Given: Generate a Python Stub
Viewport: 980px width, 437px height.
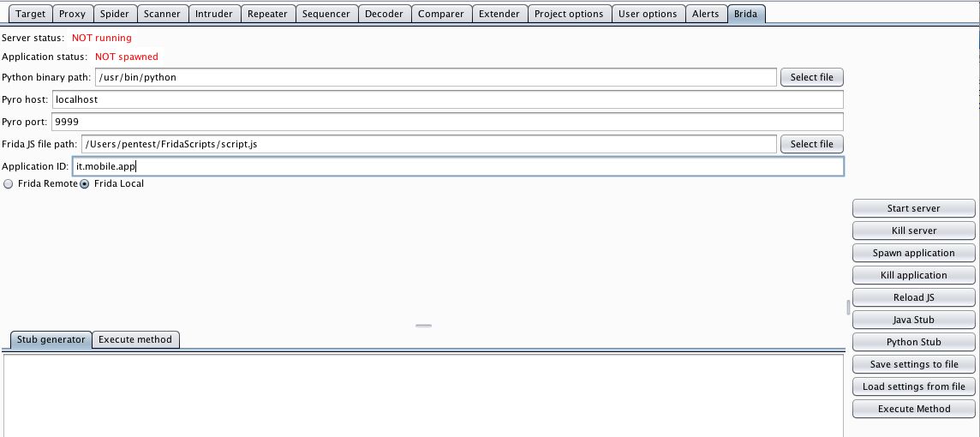Looking at the screenshot, I should pyautogui.click(x=913, y=342).
